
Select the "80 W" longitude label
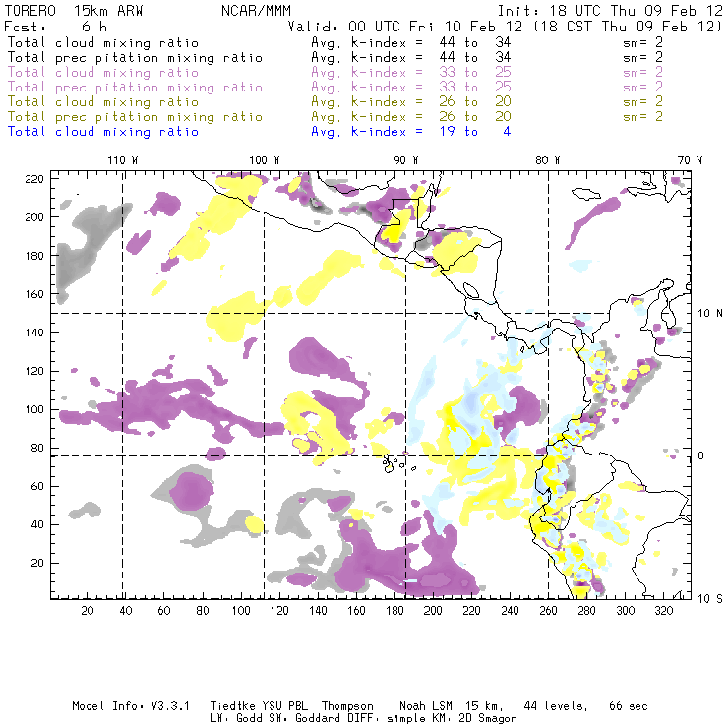click(547, 160)
